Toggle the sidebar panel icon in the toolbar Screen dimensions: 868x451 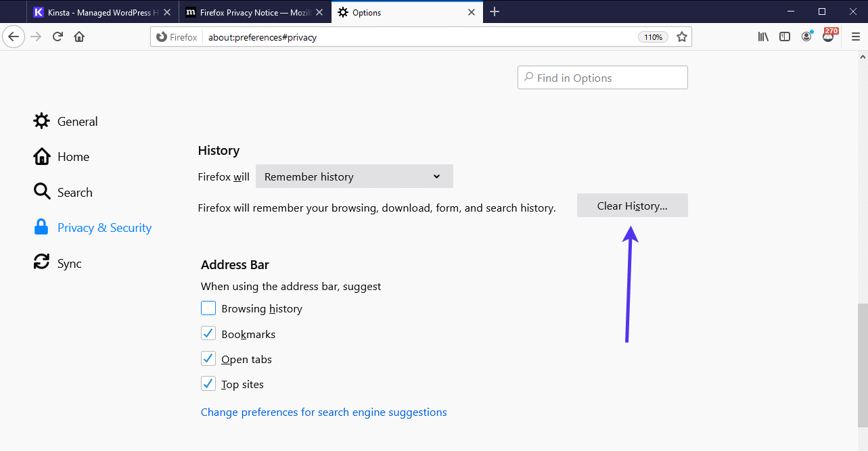pyautogui.click(x=784, y=37)
